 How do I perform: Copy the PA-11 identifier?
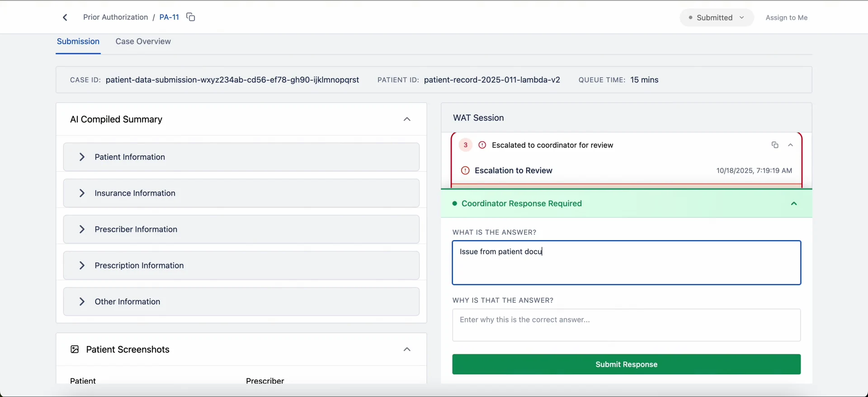[x=191, y=17]
